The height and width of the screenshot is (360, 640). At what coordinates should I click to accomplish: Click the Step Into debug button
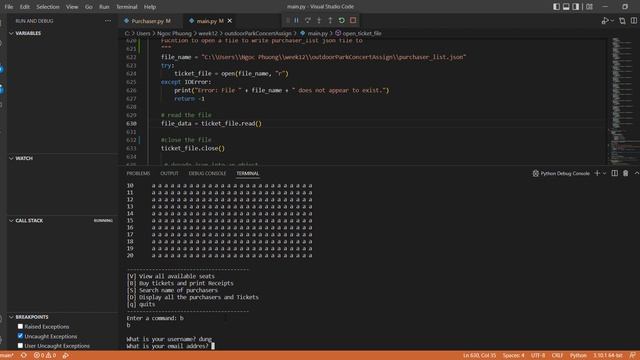pyautogui.click(x=319, y=20)
